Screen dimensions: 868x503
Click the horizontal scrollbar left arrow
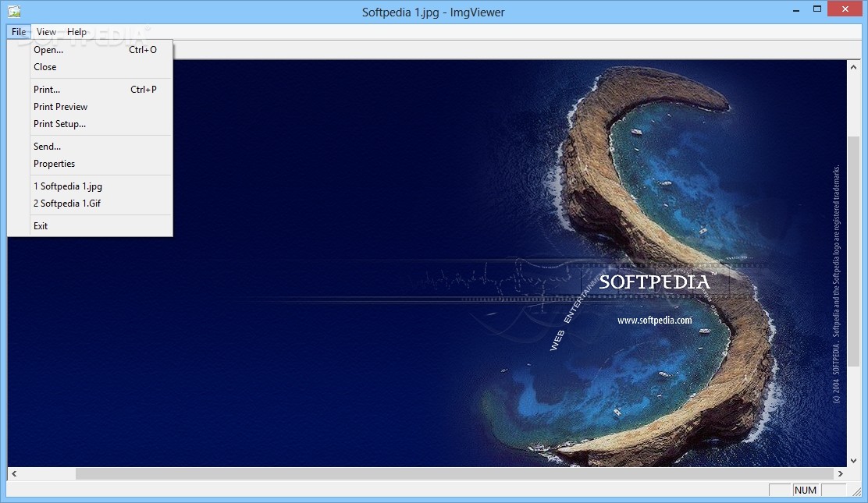pyautogui.click(x=14, y=473)
